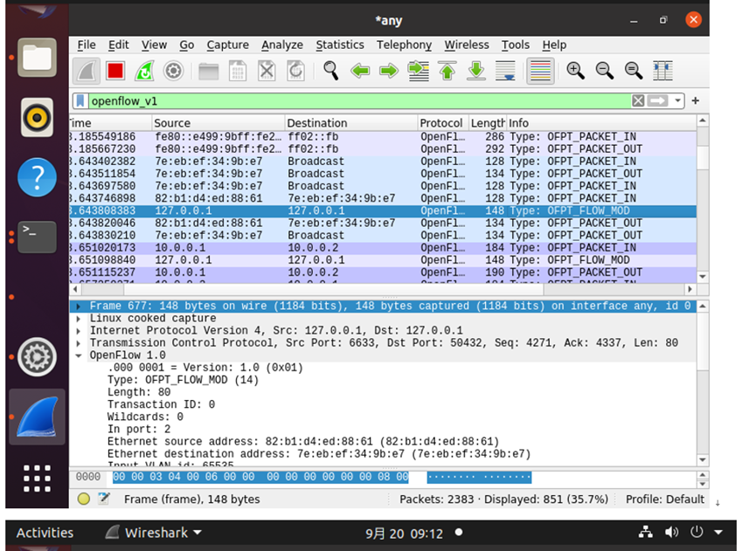Screen dimensions: 756x551
Task: Start capture with the shark fin icon
Action: pyautogui.click(x=87, y=71)
